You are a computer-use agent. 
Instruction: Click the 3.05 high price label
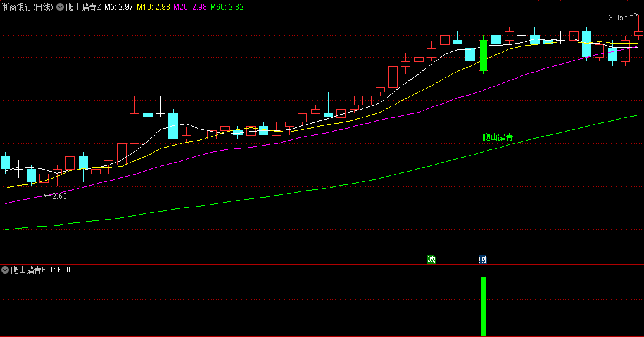616,18
